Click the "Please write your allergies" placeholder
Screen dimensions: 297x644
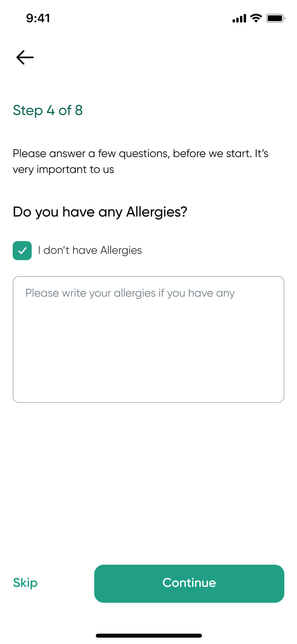(130, 293)
